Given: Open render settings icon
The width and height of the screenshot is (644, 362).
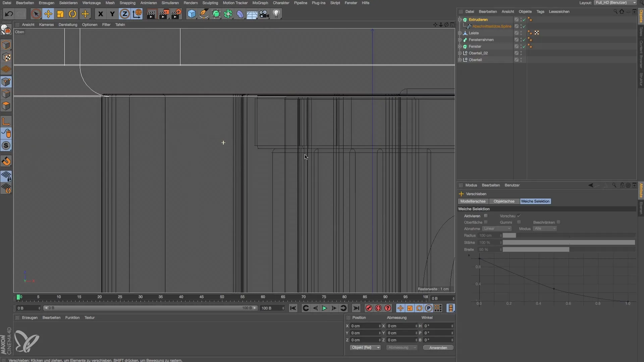Looking at the screenshot, I should tap(176, 14).
